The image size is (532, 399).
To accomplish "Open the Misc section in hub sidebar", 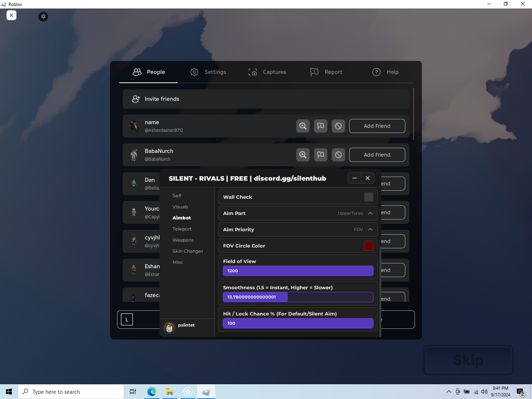I will [178, 262].
